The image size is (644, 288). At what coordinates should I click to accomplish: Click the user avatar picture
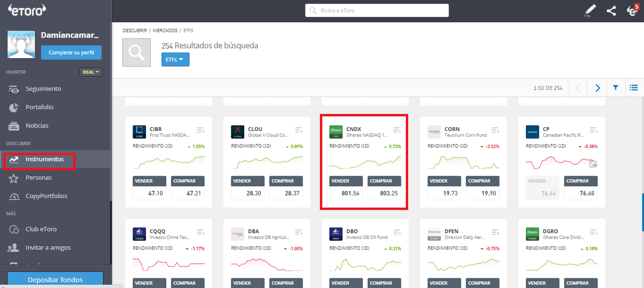click(x=21, y=45)
